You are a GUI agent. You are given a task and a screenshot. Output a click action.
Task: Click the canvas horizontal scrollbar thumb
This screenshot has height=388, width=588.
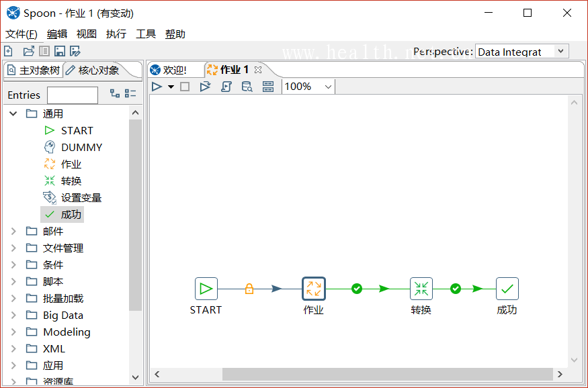coord(387,374)
